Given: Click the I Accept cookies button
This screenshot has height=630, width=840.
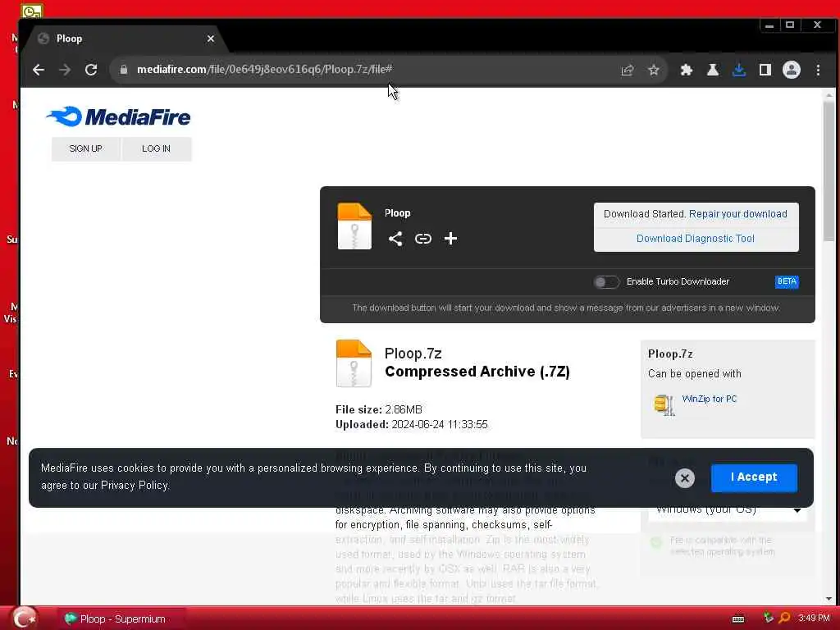Looking at the screenshot, I should 754,477.
